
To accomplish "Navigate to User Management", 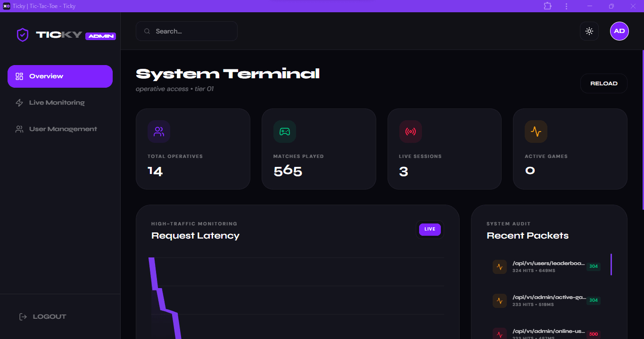I will pyautogui.click(x=63, y=129).
